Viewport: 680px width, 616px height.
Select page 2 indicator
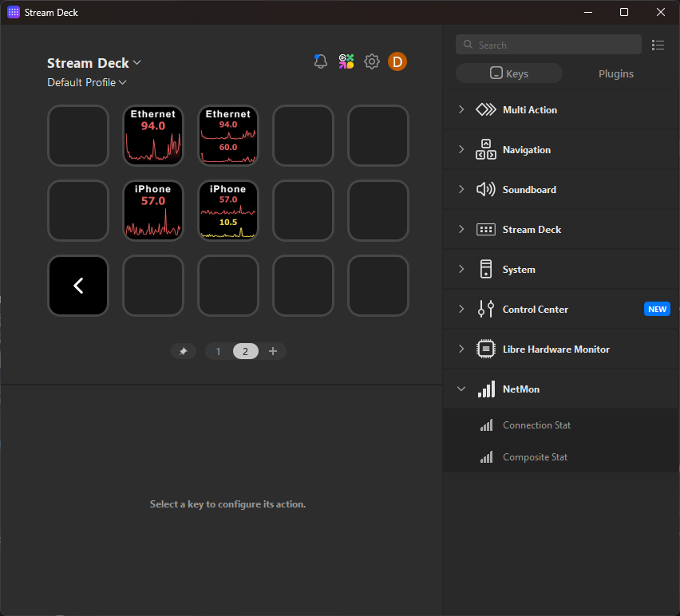tap(246, 351)
